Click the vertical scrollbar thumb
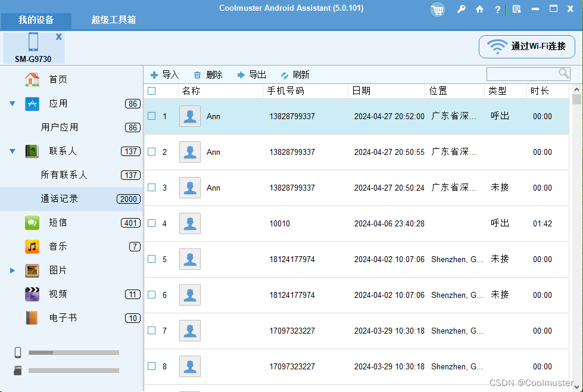The height and width of the screenshot is (392, 583). [x=576, y=99]
